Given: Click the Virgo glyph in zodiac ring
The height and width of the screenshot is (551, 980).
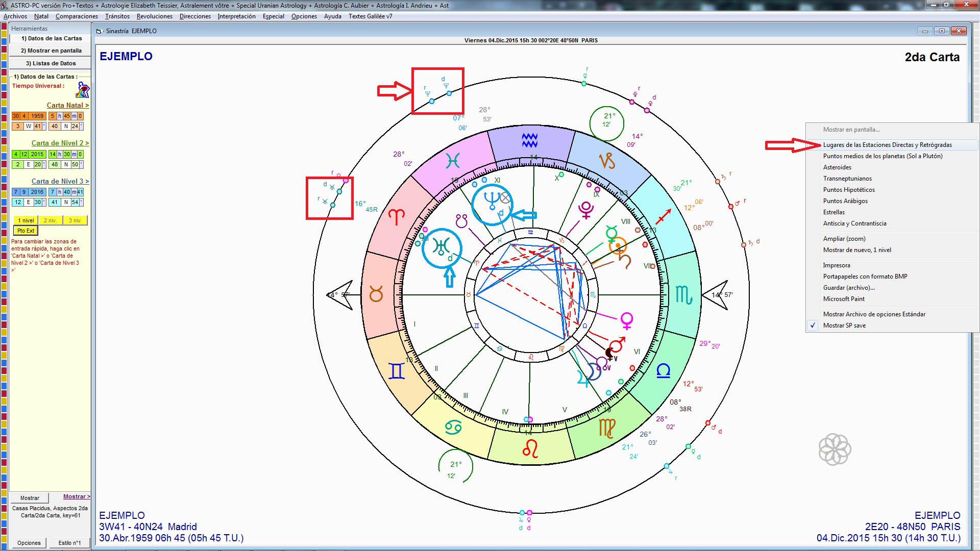Looking at the screenshot, I should pos(607,429).
